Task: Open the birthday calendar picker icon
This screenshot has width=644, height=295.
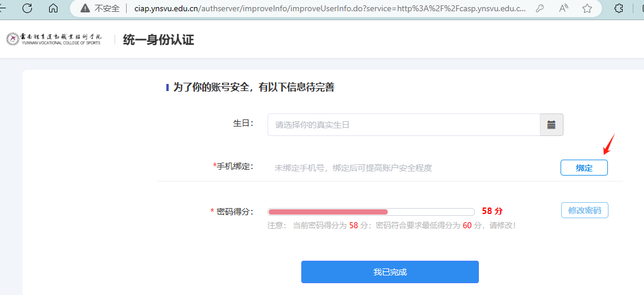Action: point(551,125)
